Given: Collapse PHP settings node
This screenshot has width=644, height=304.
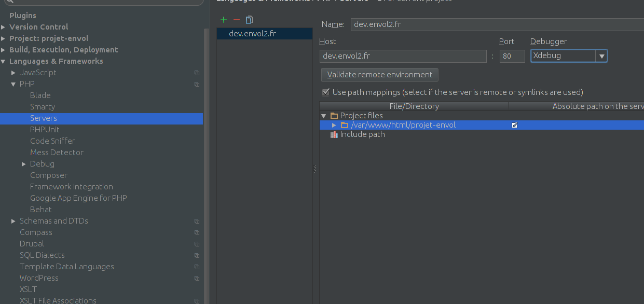Looking at the screenshot, I should [13, 84].
